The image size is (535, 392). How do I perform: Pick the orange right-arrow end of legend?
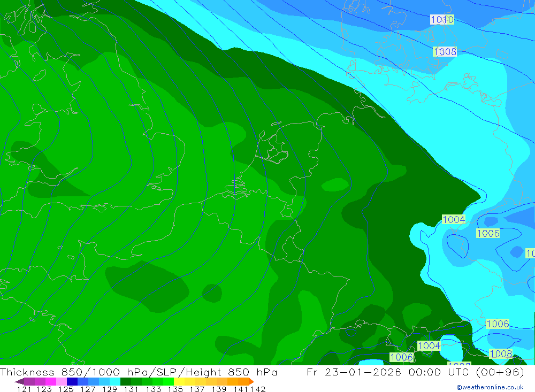click(251, 381)
